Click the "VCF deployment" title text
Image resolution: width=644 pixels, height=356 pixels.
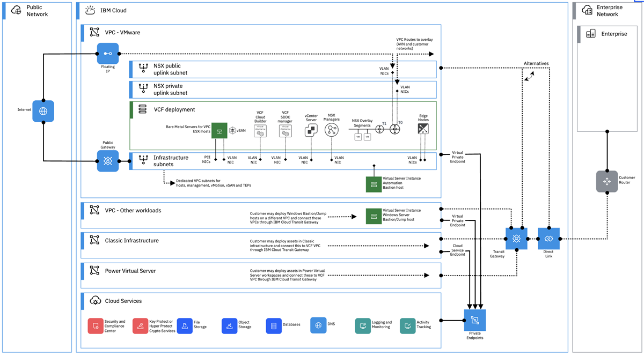174,109
